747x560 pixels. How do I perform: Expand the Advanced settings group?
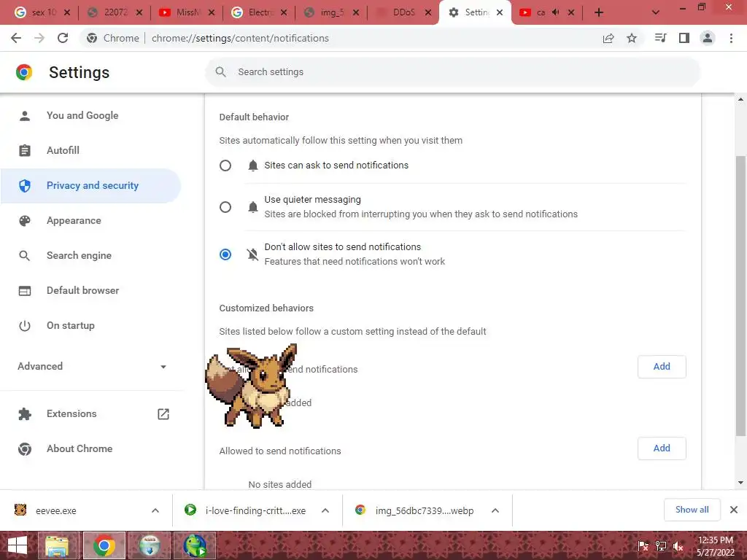(92, 366)
